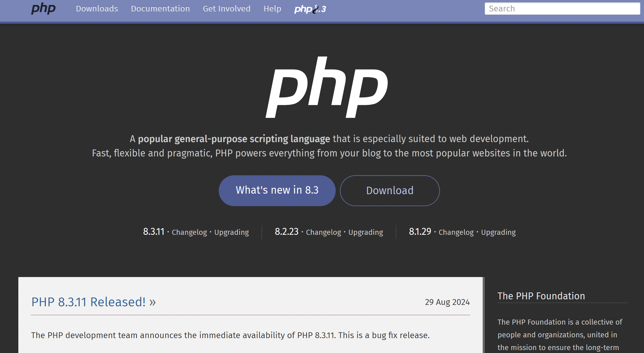View Changelog for version 8.3.11
This screenshot has height=353, width=644.
(x=189, y=232)
